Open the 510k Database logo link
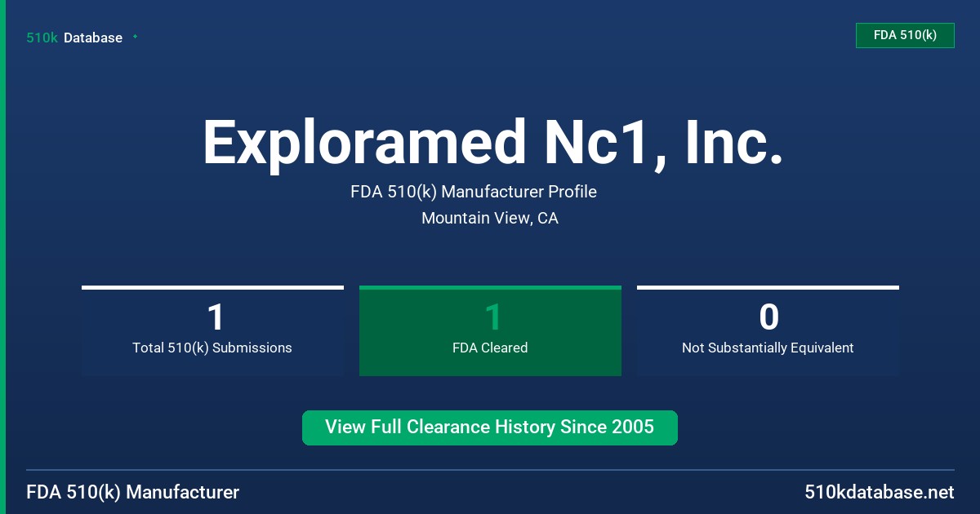 (x=74, y=38)
